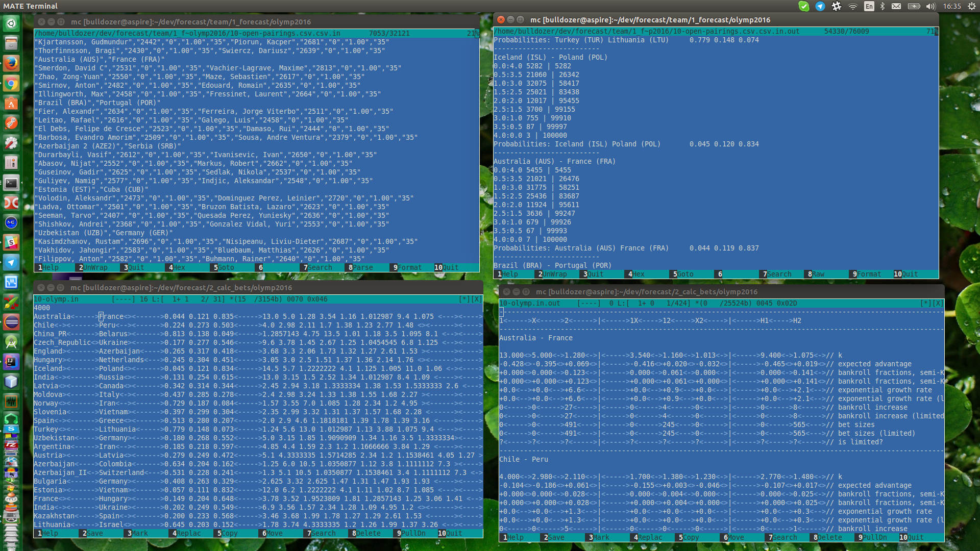Toggle UnWrap in the pairings csv viewer
The height and width of the screenshot is (551, 980).
point(95,267)
